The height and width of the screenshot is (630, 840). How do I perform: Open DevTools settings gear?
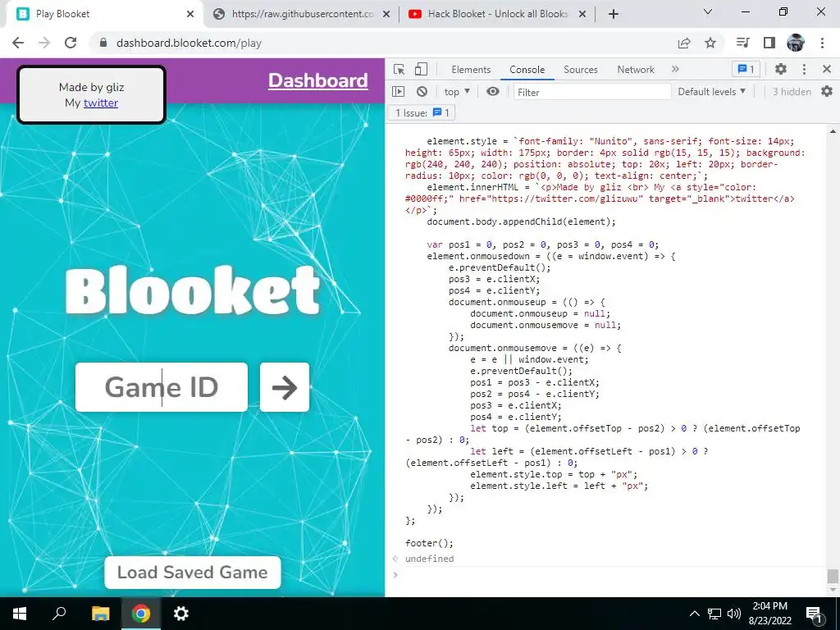781,69
